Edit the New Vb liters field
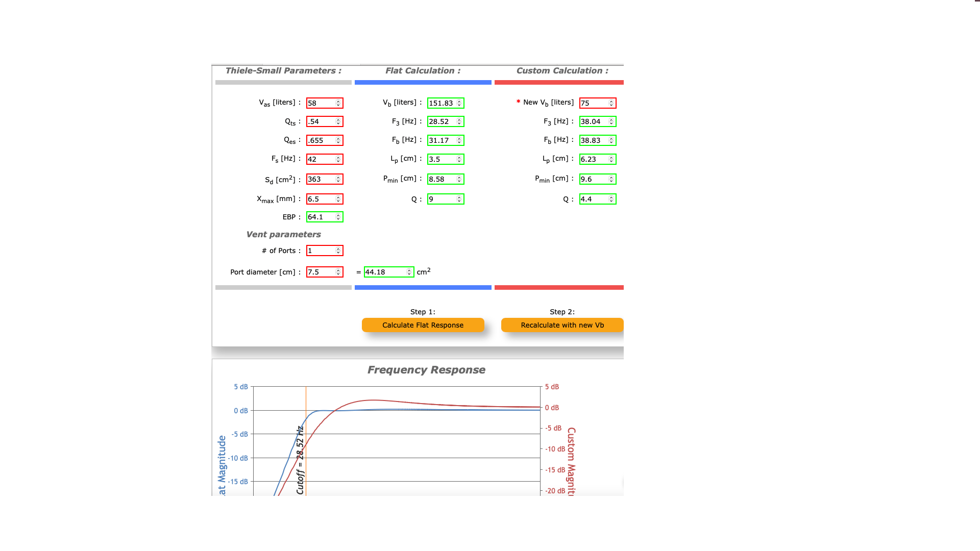This screenshot has width=980, height=551. pyautogui.click(x=598, y=103)
